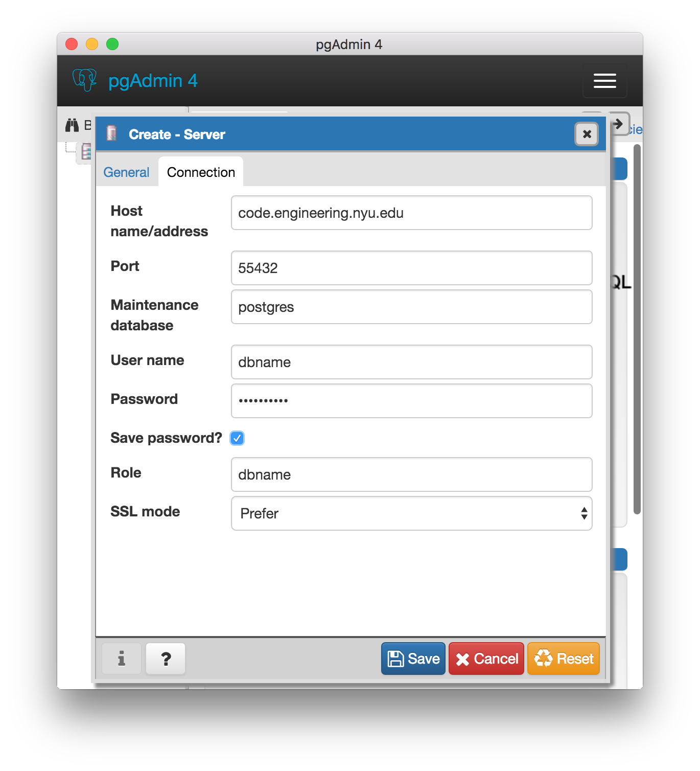Click the binoculars Browser icon
700x771 pixels.
tap(72, 125)
